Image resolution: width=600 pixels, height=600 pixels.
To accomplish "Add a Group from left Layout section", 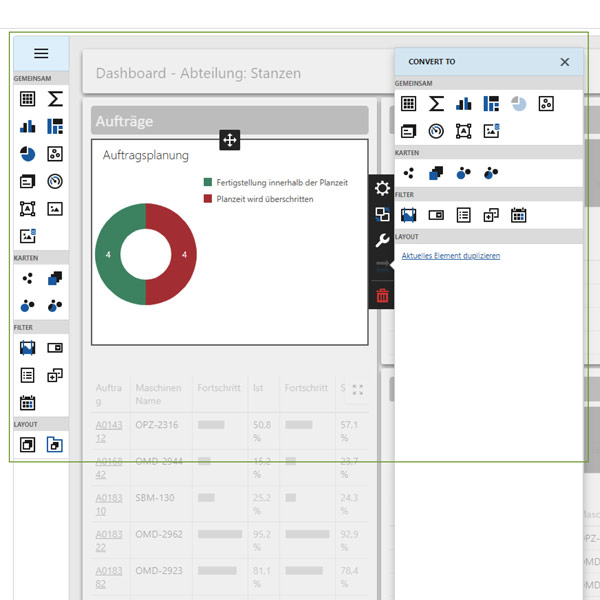I will (x=28, y=445).
